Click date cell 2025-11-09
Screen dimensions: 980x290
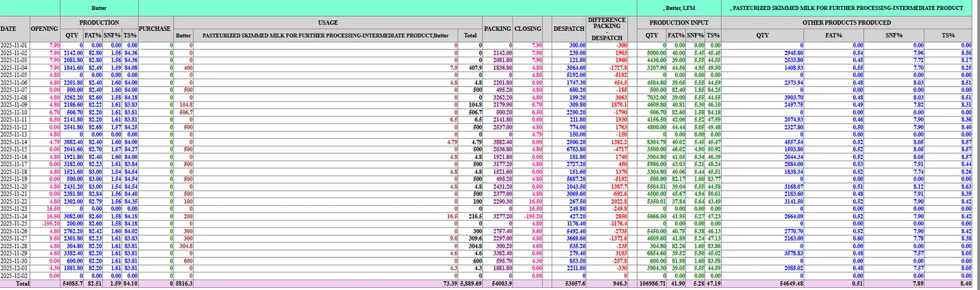coord(15,104)
